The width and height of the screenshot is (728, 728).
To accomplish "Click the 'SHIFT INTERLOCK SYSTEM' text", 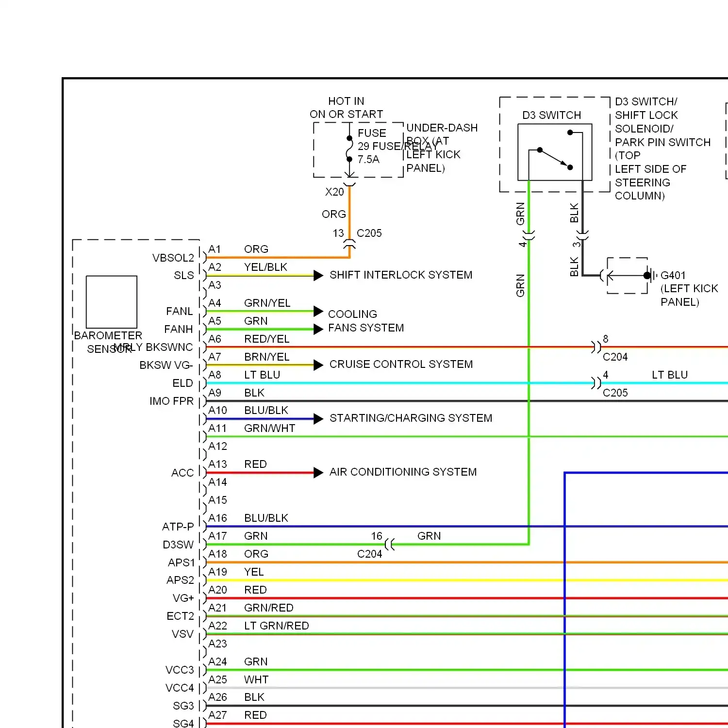I will [x=401, y=275].
